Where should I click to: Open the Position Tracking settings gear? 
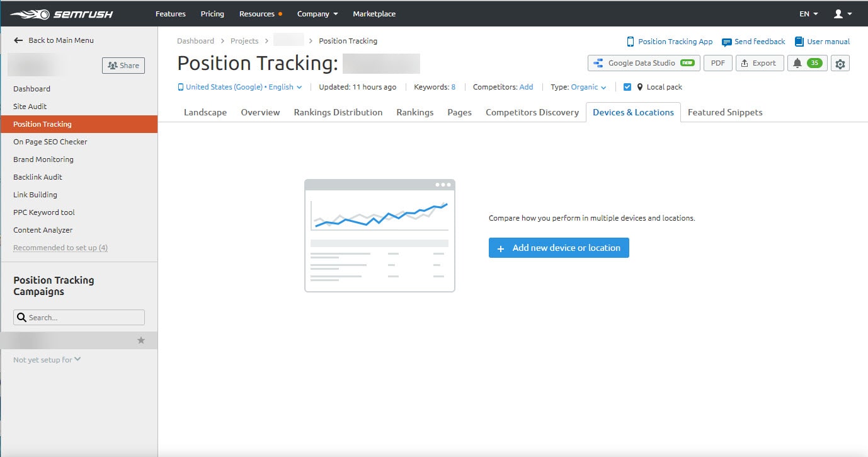tap(840, 63)
